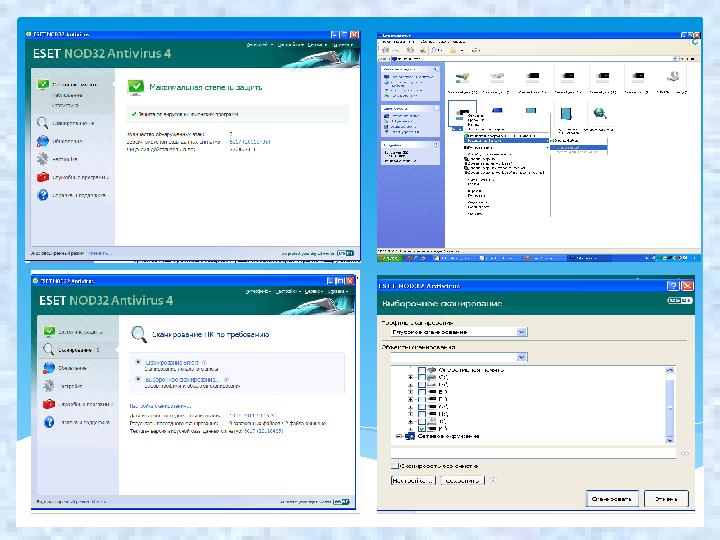Open the question-mark help icon in the bottom-left ESET window
The width and height of the screenshot is (720, 540).
click(x=49, y=422)
